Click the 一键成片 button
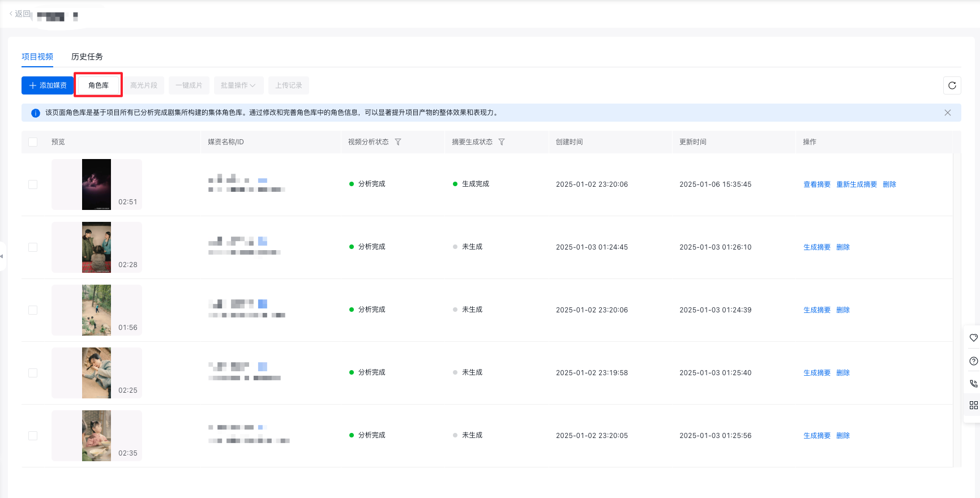Image resolution: width=980 pixels, height=498 pixels. pos(189,85)
